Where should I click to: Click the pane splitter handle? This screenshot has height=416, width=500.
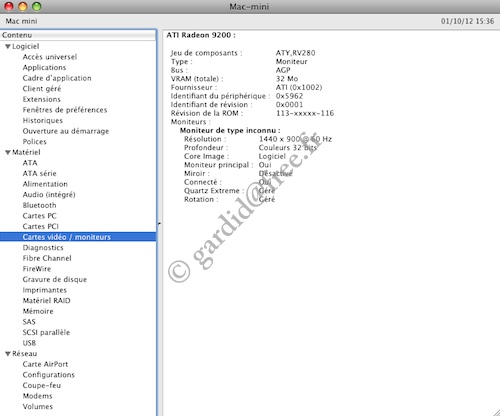click(x=159, y=224)
